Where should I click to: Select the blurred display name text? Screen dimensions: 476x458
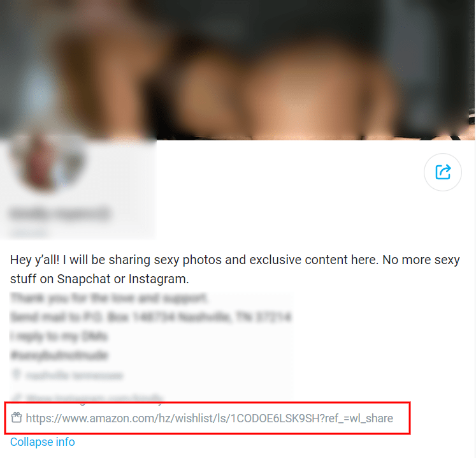point(60,213)
